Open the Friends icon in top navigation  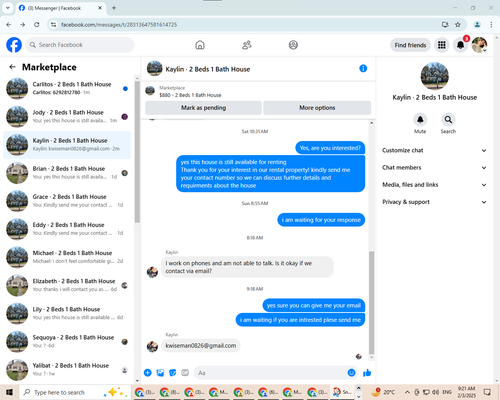[x=247, y=45]
